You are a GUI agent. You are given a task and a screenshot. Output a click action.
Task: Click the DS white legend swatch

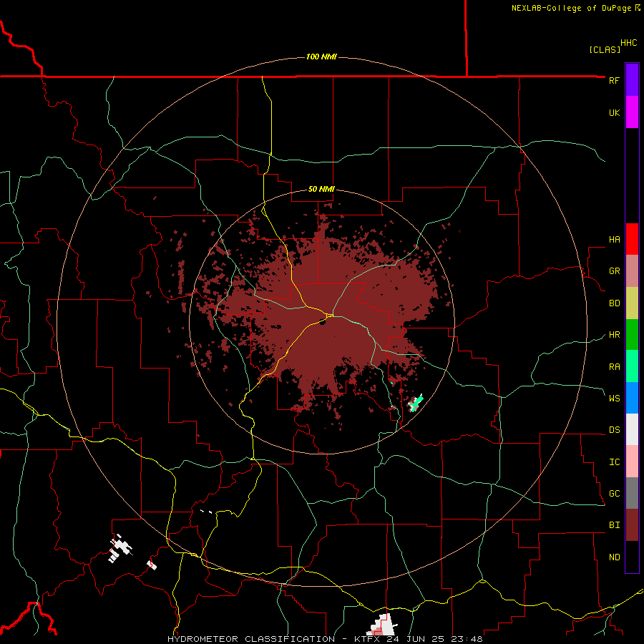pos(632,429)
